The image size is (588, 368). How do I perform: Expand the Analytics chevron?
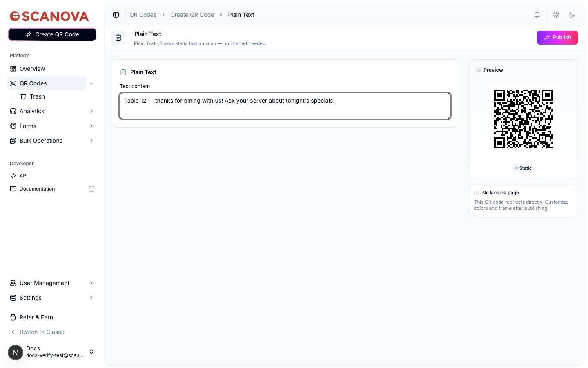[91, 111]
